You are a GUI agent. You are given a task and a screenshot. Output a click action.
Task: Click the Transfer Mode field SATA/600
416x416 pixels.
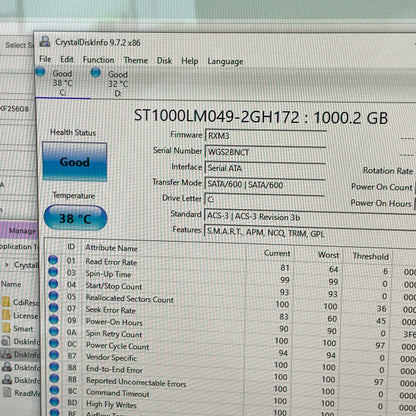pyautogui.click(x=265, y=184)
